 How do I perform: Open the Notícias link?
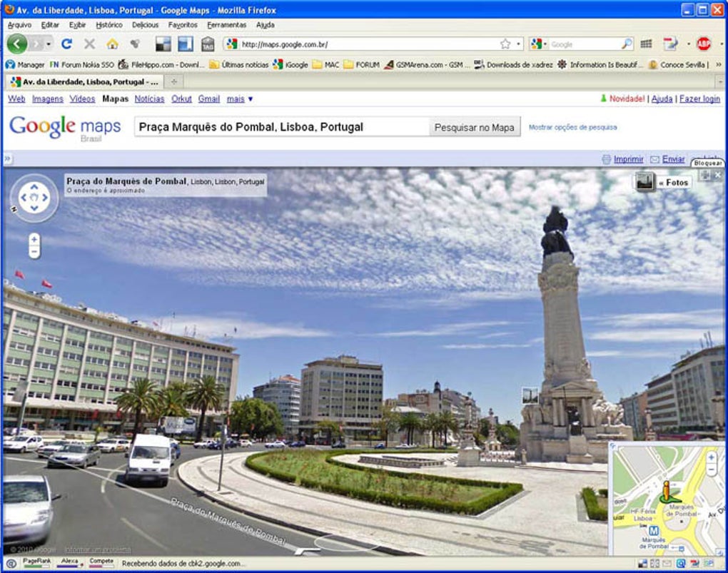click(x=149, y=99)
